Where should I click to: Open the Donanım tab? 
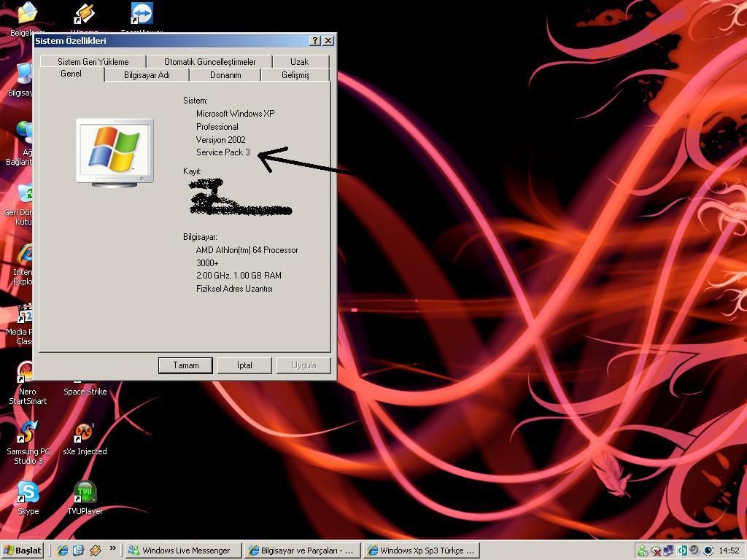pos(225,75)
